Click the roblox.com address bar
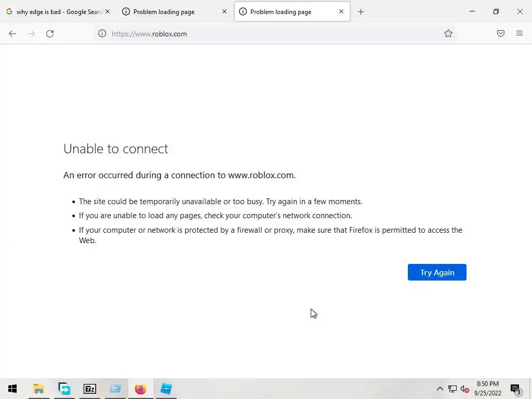This screenshot has height=399, width=532. pyautogui.click(x=275, y=34)
